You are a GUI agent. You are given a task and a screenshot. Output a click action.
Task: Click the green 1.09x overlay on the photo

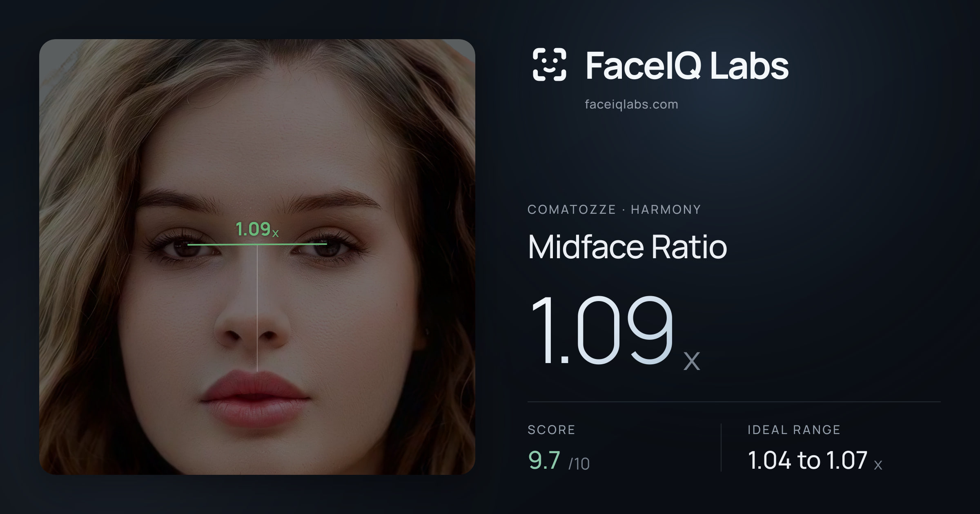click(x=257, y=229)
